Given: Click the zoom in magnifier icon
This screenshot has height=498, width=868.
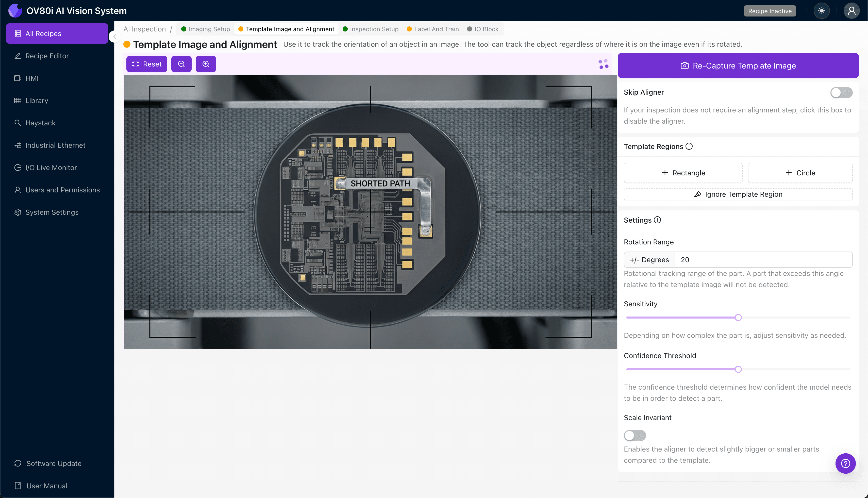Looking at the screenshot, I should click(x=206, y=64).
